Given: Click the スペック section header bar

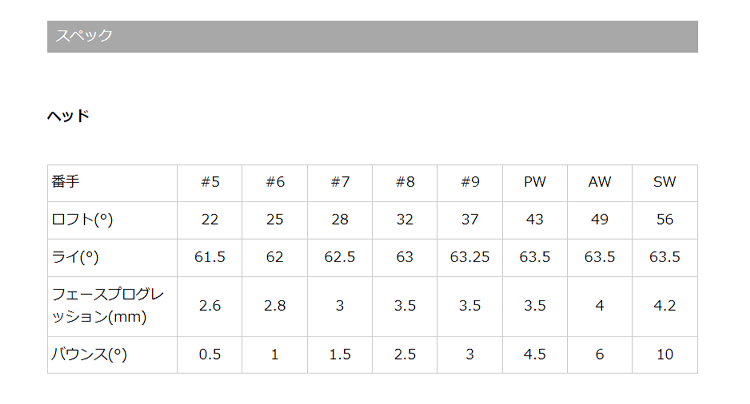Looking at the screenshot, I should click(x=372, y=36).
